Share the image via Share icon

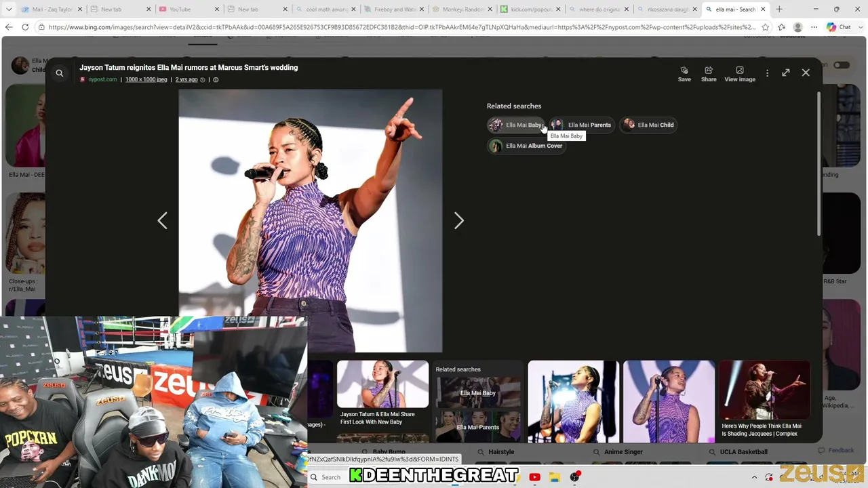pyautogui.click(x=709, y=74)
